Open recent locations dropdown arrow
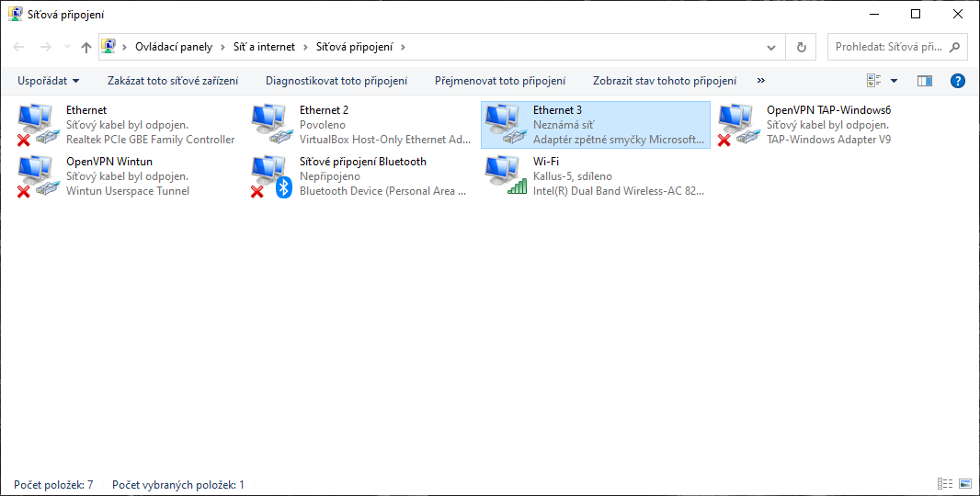The width and height of the screenshot is (980, 496). coord(67,47)
